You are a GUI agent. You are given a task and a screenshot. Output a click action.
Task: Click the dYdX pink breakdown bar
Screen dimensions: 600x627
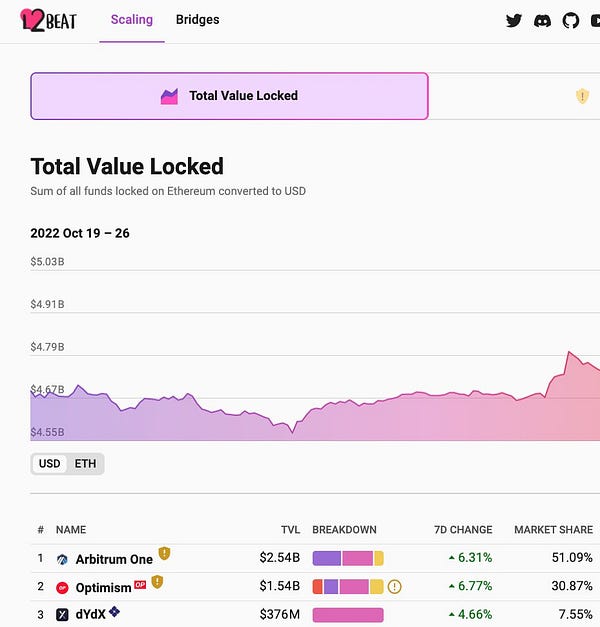coord(348,615)
